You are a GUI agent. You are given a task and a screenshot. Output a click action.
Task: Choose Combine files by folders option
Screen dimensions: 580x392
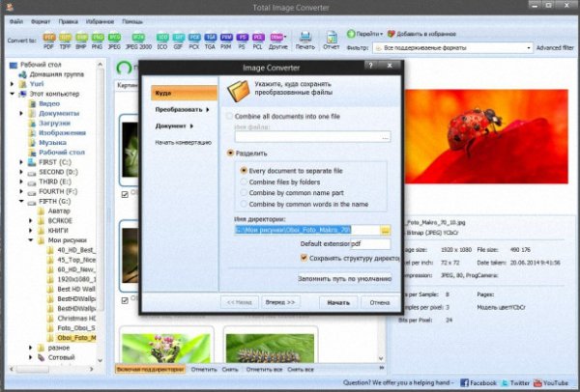tap(244, 182)
